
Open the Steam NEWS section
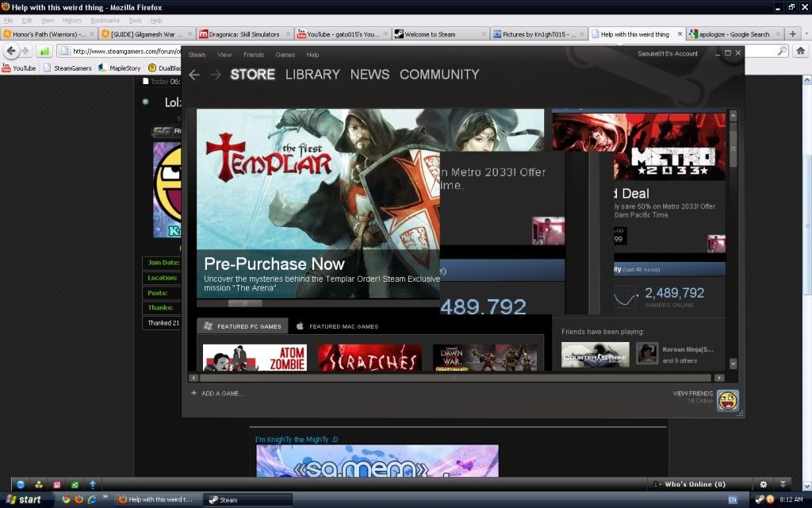(x=370, y=75)
